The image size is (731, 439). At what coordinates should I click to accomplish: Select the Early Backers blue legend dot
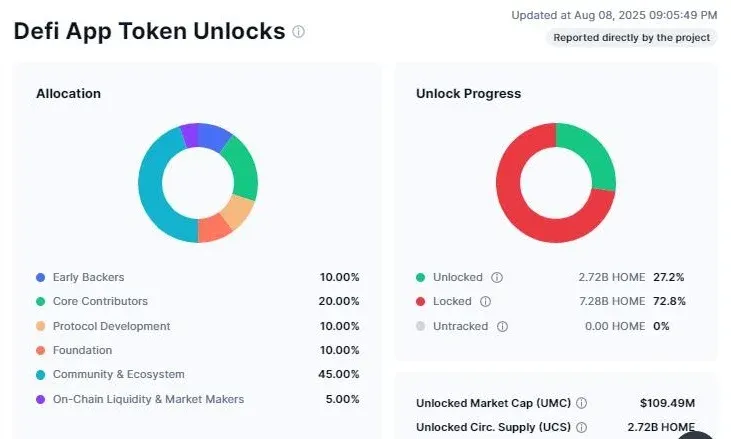click(x=41, y=277)
